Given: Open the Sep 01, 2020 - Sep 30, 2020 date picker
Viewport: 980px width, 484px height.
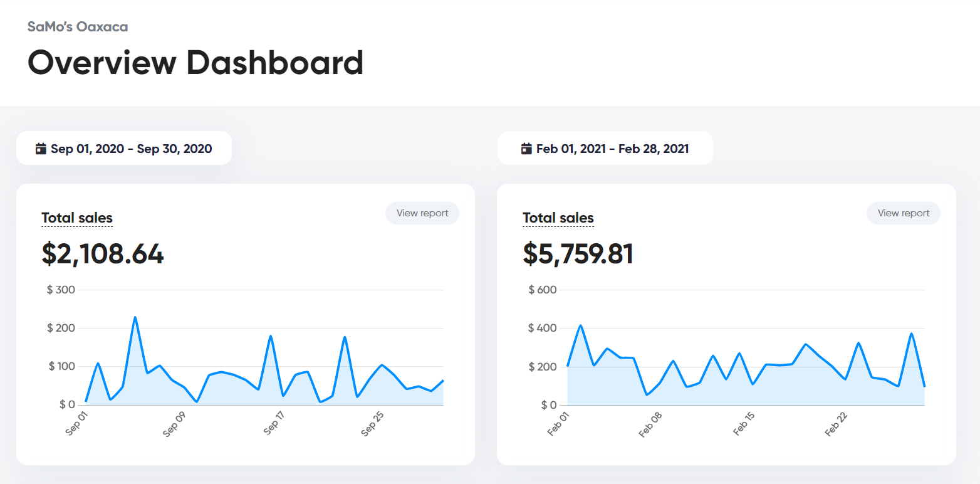Looking at the screenshot, I should coord(124,148).
